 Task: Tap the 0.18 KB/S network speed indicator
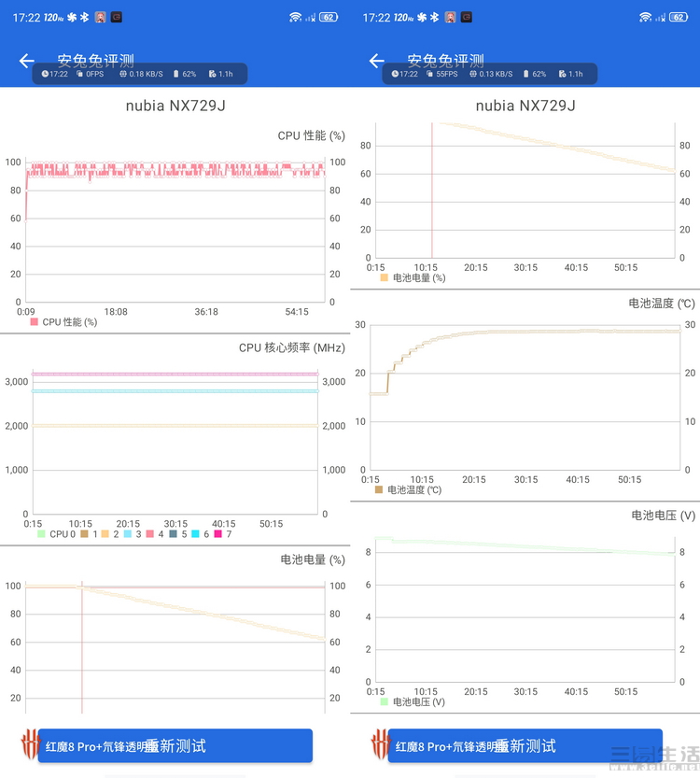tap(141, 74)
